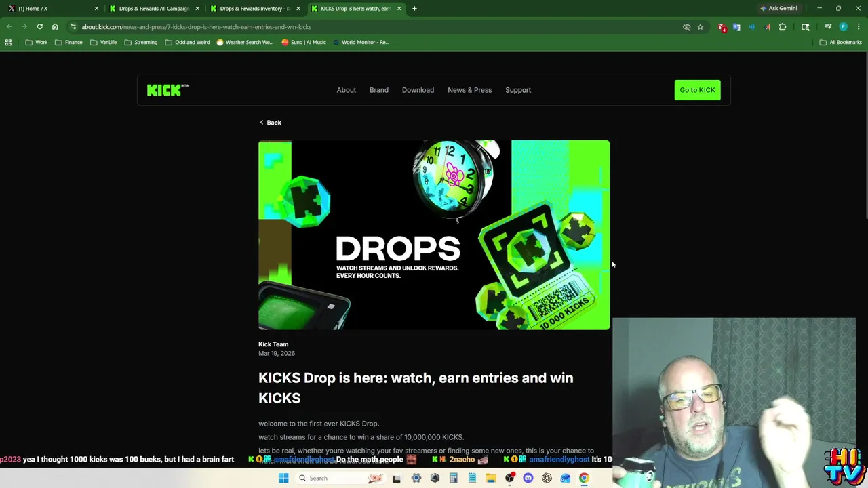Open site information icon in address bar
The height and width of the screenshot is (488, 868).
point(73,27)
